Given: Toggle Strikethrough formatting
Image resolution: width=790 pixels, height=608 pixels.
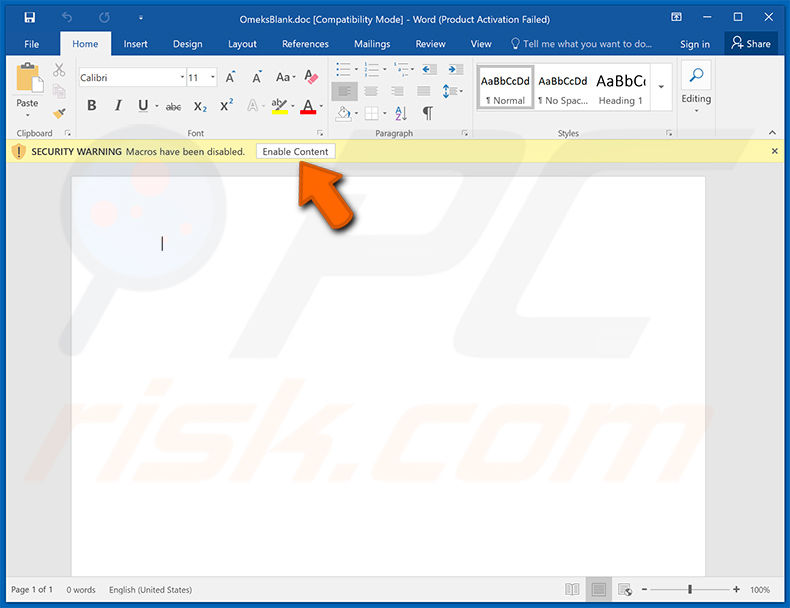Looking at the screenshot, I should (x=173, y=106).
